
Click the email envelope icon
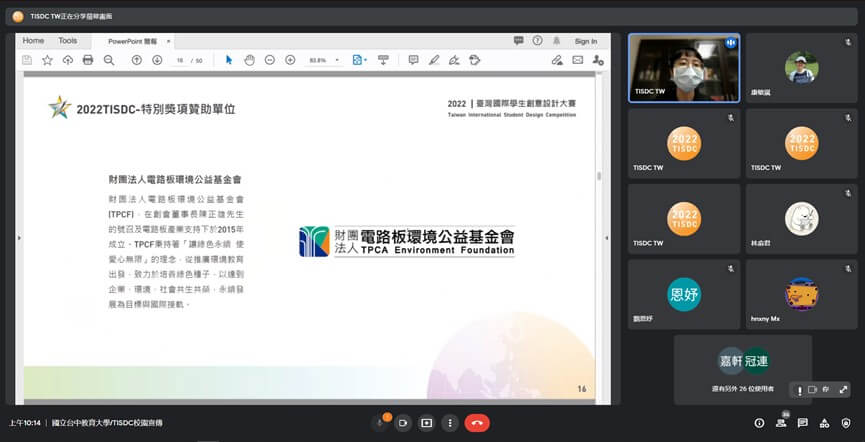578,60
